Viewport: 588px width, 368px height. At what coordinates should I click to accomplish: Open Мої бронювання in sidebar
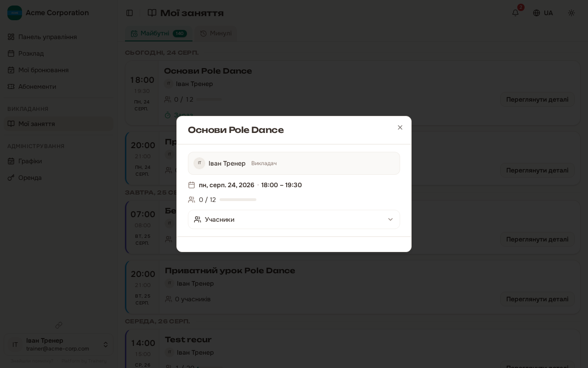tap(58, 70)
